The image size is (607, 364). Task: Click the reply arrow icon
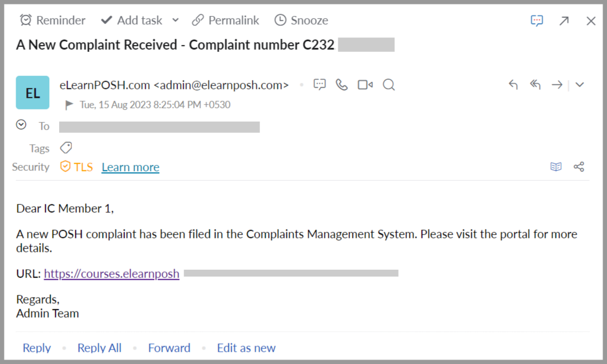click(x=513, y=85)
